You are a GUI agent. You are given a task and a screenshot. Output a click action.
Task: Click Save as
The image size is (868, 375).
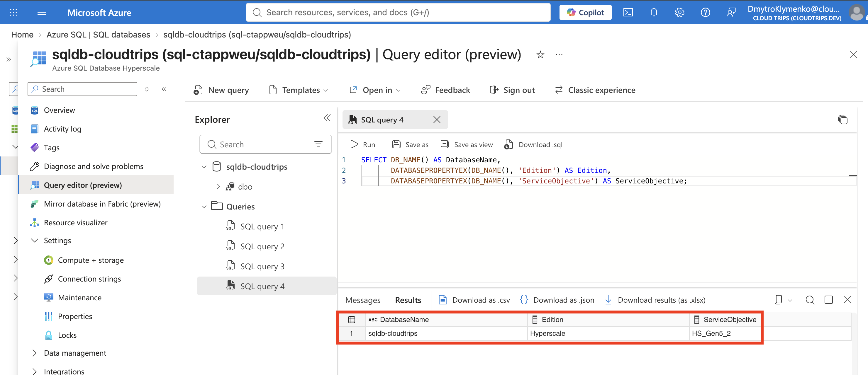(410, 144)
